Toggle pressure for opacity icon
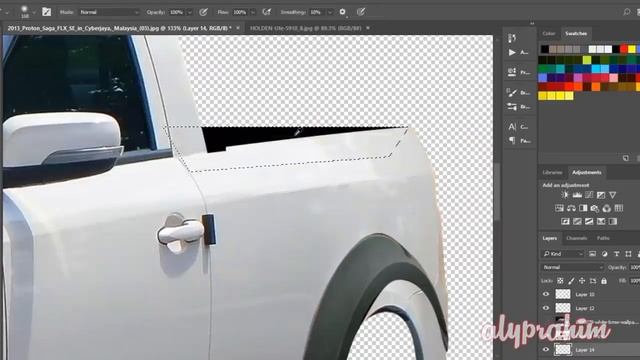 (x=203, y=12)
